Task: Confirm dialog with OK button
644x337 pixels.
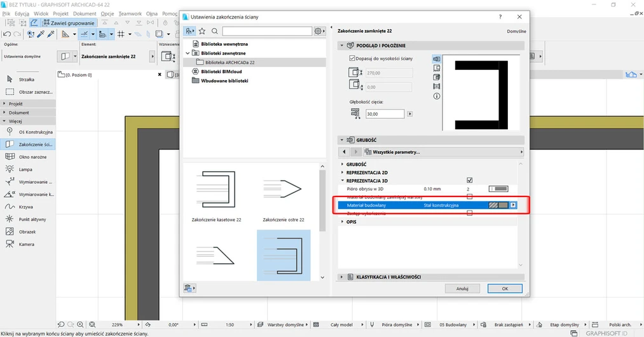Action: point(505,289)
